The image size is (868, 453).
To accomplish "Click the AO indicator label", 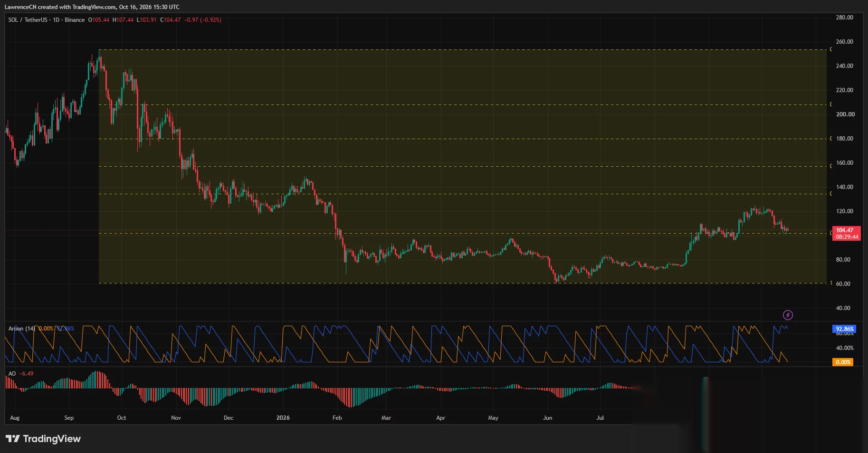I will [x=12, y=374].
